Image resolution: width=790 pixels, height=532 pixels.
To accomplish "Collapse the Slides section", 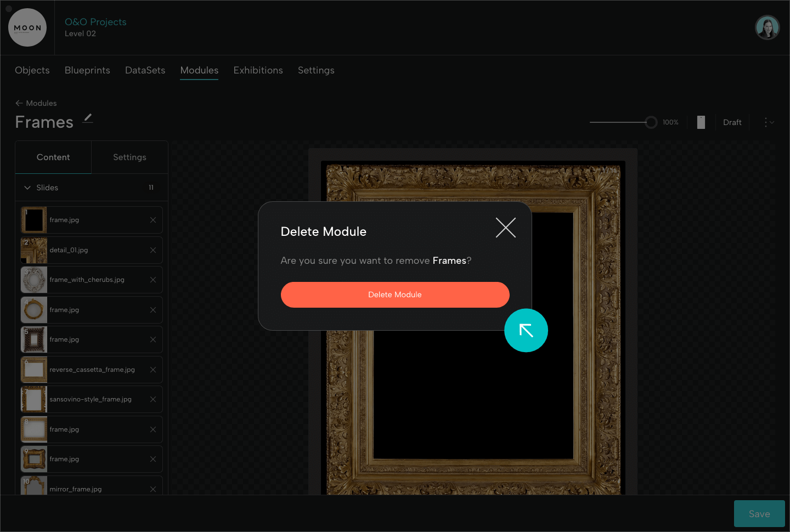I will tap(27, 188).
